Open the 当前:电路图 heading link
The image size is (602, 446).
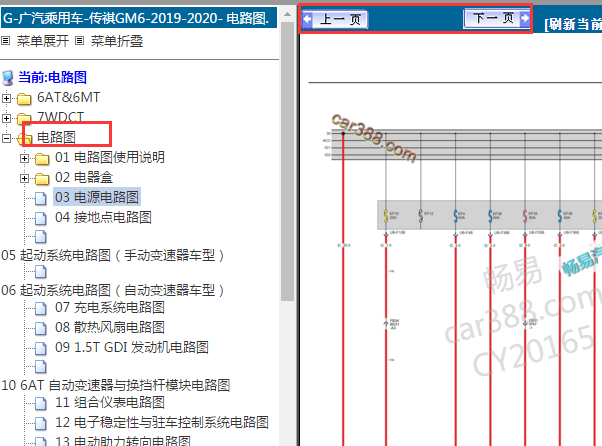(53, 77)
